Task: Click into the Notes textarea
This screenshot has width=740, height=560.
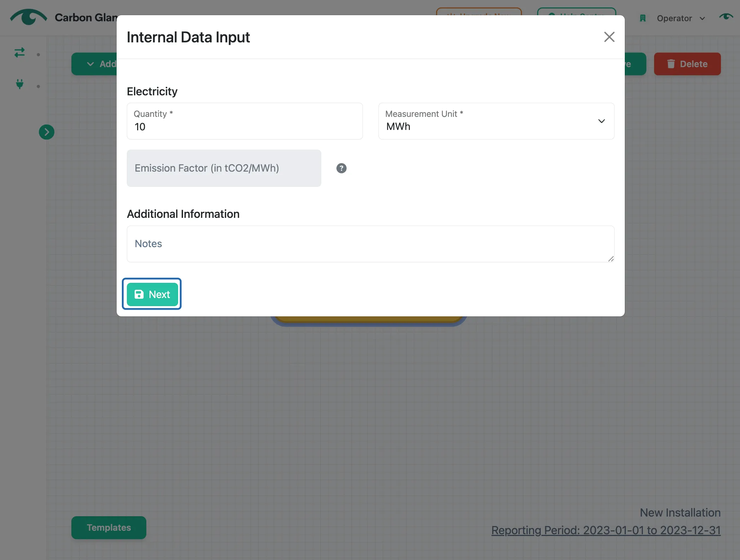Action: tap(370, 244)
